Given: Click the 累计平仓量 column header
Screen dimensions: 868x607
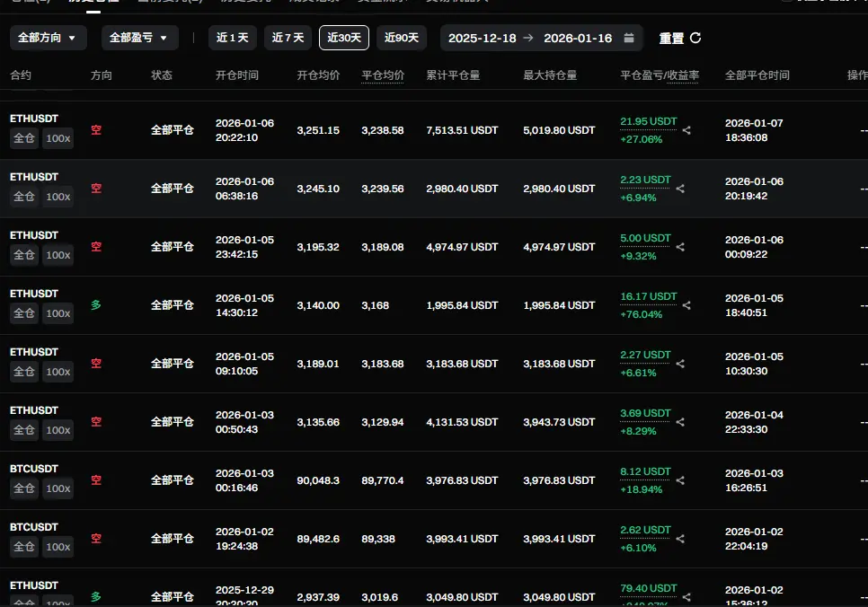Looking at the screenshot, I should pos(453,75).
